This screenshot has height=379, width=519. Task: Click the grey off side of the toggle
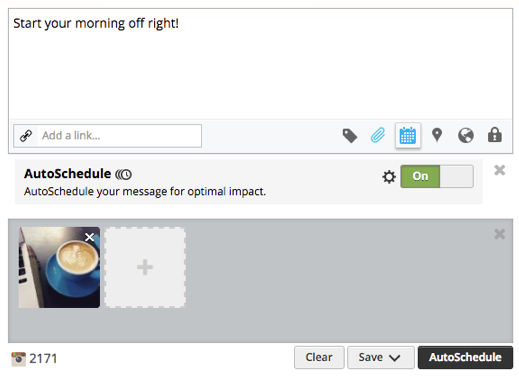(456, 176)
